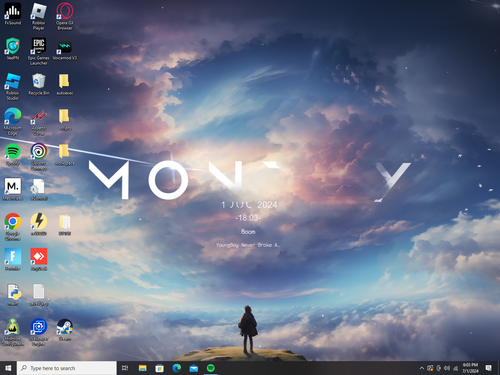Open the volume control in system tray

[447, 368]
